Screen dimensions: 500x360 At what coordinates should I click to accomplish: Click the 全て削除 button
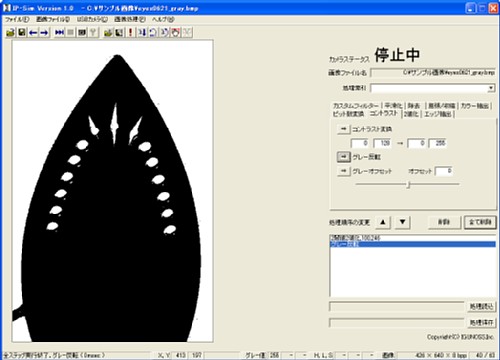tap(480, 222)
